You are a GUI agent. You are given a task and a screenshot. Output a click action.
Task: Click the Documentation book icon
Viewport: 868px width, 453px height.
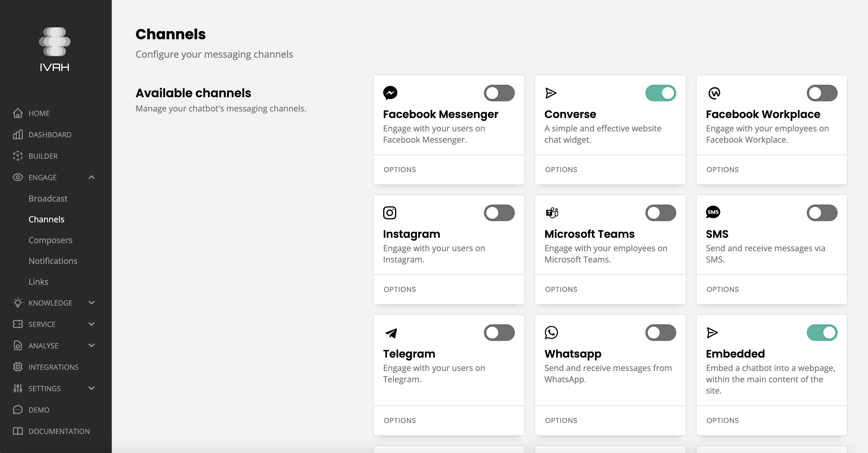(18, 431)
